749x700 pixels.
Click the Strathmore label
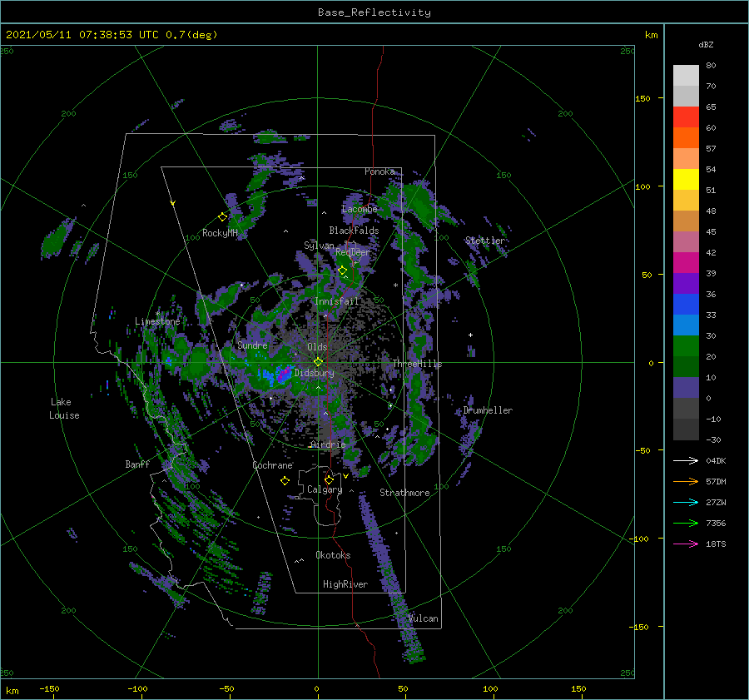pyautogui.click(x=404, y=493)
